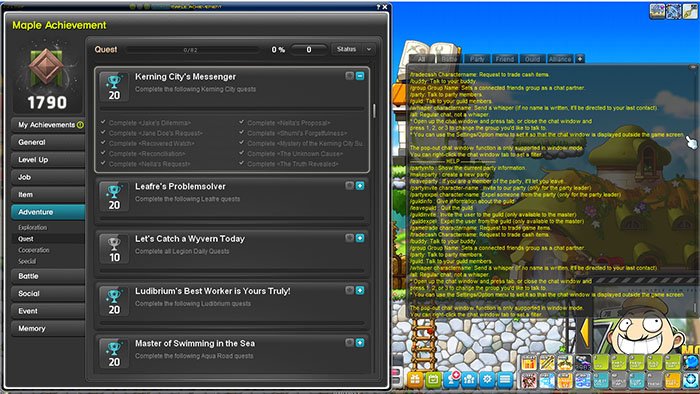Add a new chat tab with plus button
This screenshot has height=394, width=700.
(579, 58)
